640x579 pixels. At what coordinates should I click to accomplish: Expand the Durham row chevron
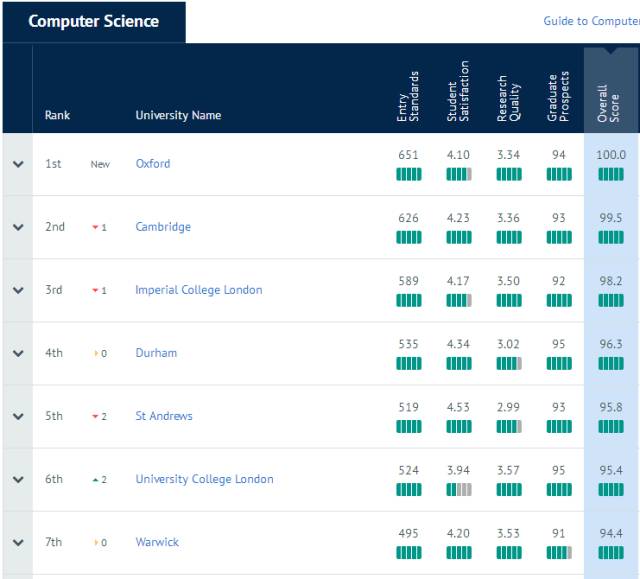point(18,353)
